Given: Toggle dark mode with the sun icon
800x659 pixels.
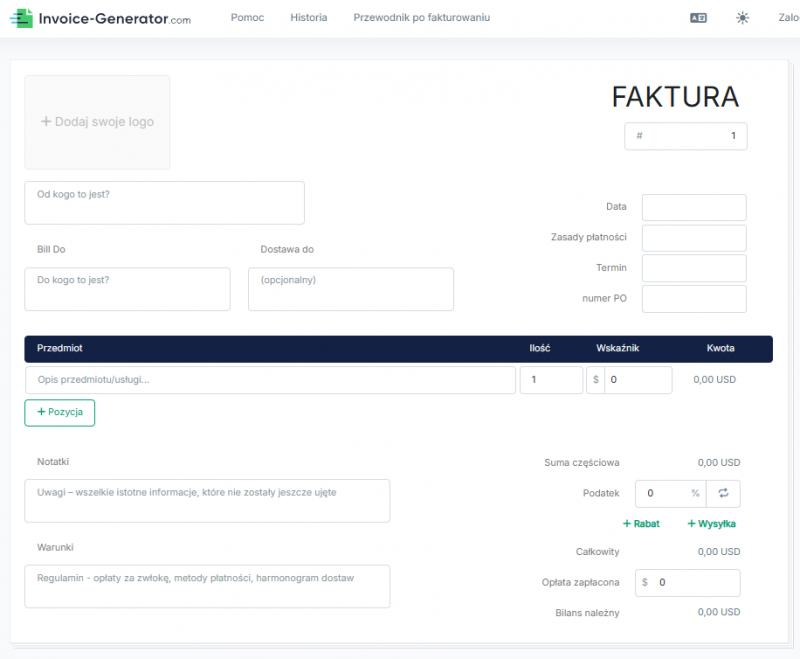Looking at the screenshot, I should click(741, 17).
